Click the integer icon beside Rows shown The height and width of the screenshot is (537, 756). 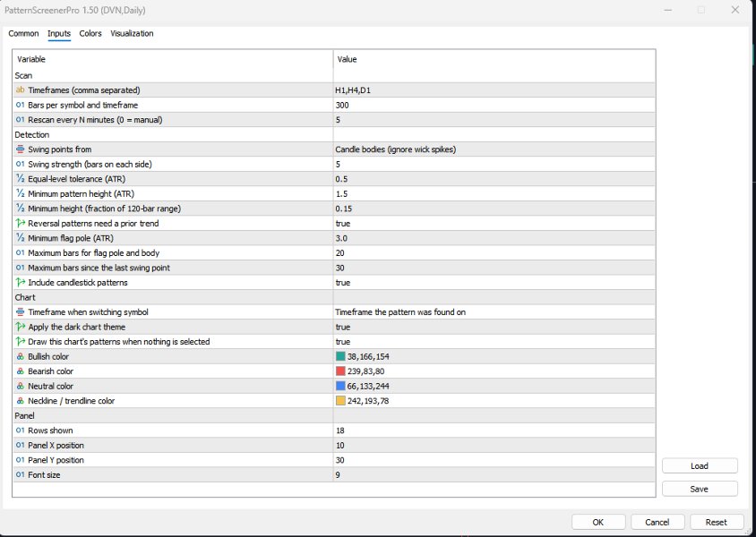click(x=20, y=430)
